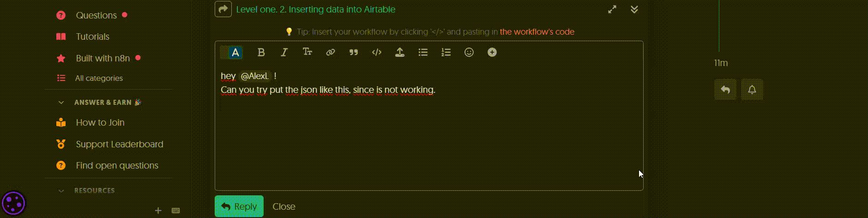
Task: Open Built with n8n category
Action: point(103,58)
